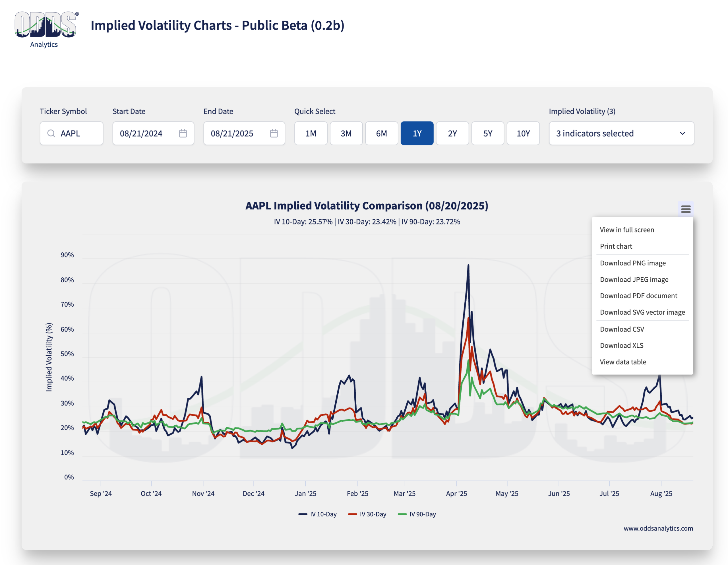Close the chart hamburger menu icon

[686, 209]
